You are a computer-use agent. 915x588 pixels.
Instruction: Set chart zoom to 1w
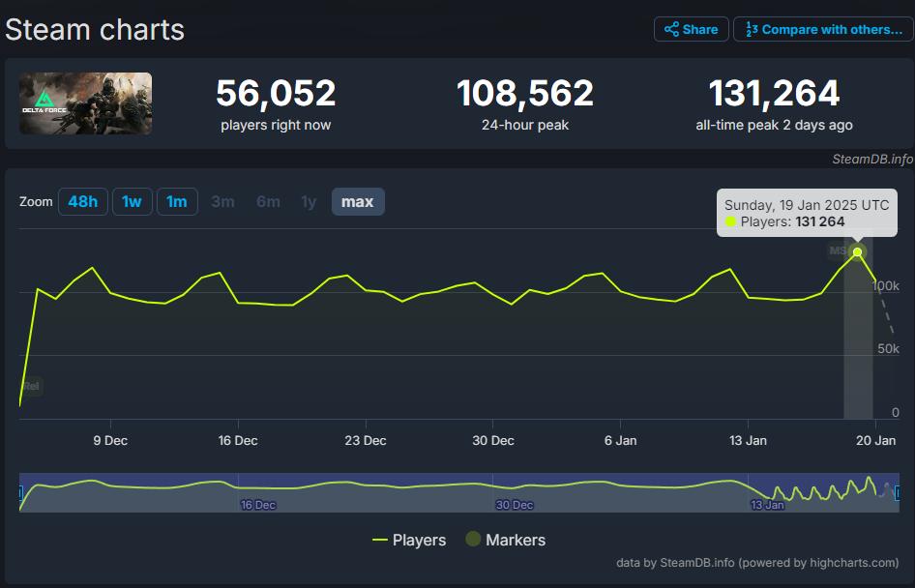click(132, 202)
